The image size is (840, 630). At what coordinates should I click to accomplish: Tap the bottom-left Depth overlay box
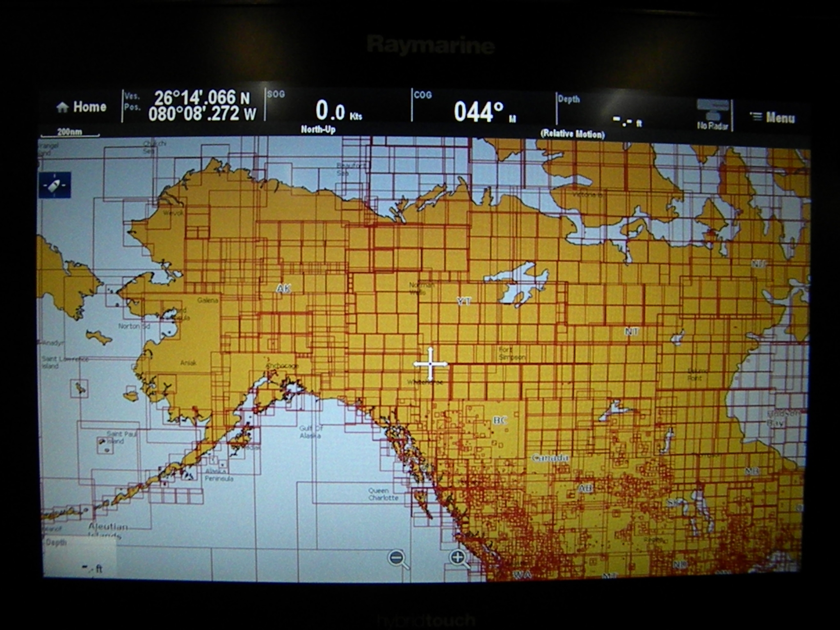click(x=80, y=556)
